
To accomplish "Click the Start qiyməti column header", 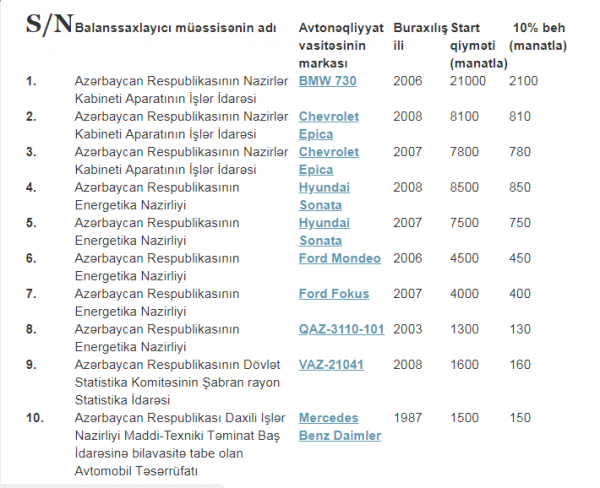I will 478,46.
